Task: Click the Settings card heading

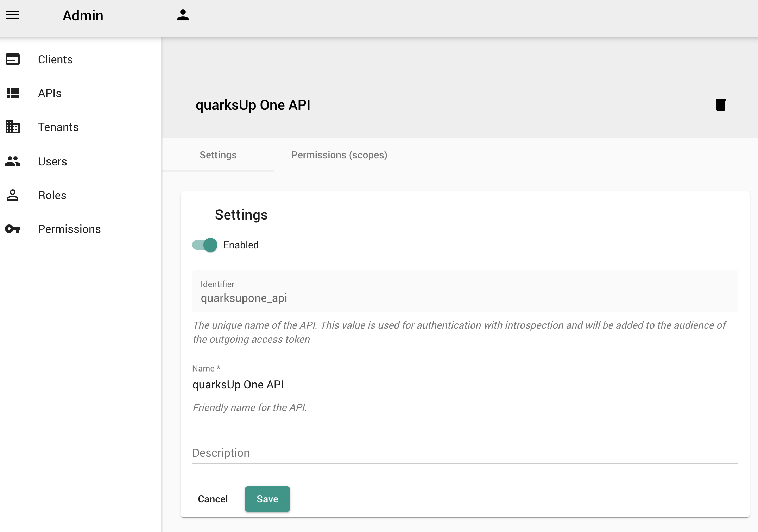Action: 241,215
